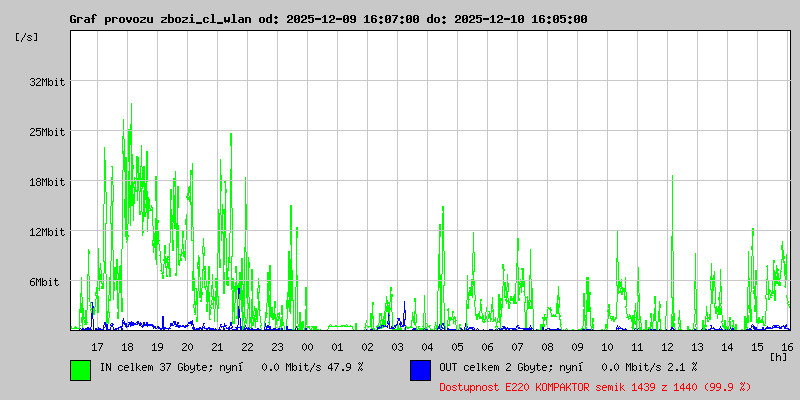The height and width of the screenshot is (400, 800).
Task: Click the hour 23 x-axis label
Action: point(278,347)
